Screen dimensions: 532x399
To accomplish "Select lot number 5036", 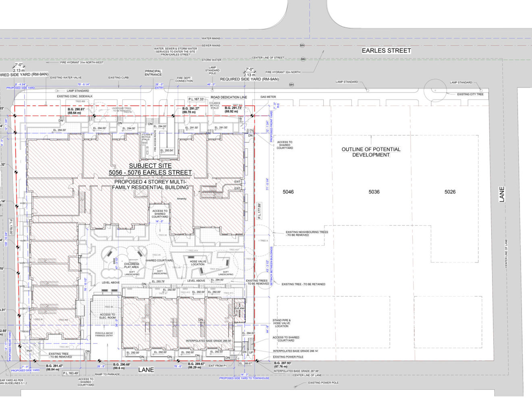I will coord(374,192).
